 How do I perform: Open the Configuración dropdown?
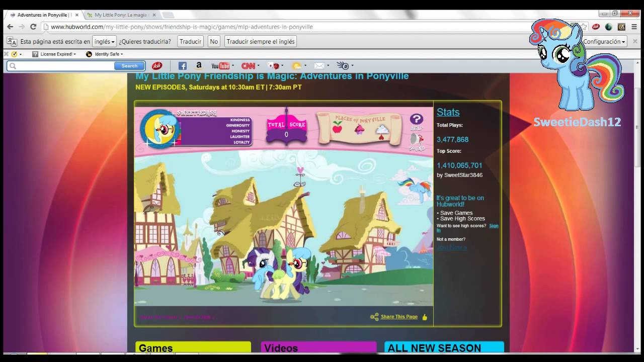pos(604,41)
